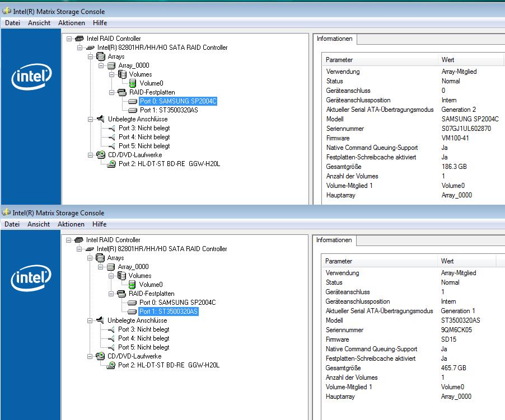505x420 pixels.
Task: Open Aktionen menu in upper window
Action: coord(72,23)
